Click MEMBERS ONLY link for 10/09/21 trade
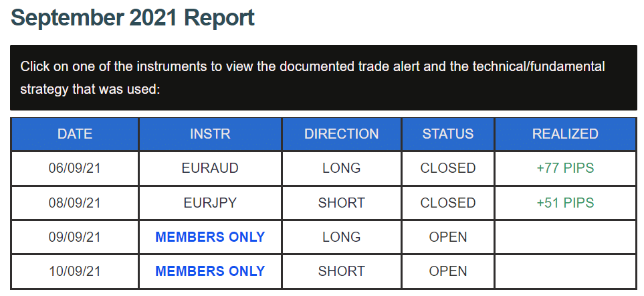Viewport: 644px width, 296px height. pyautogui.click(x=210, y=271)
